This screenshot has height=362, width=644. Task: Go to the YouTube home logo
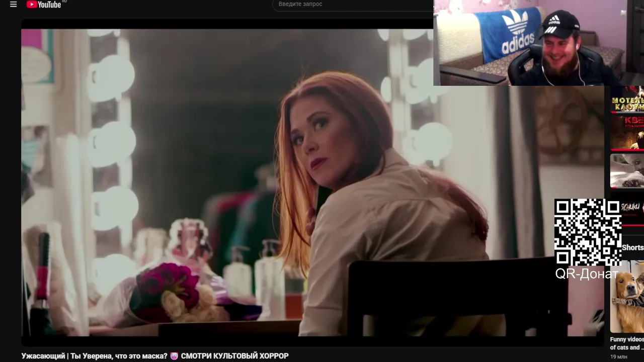tap(44, 5)
